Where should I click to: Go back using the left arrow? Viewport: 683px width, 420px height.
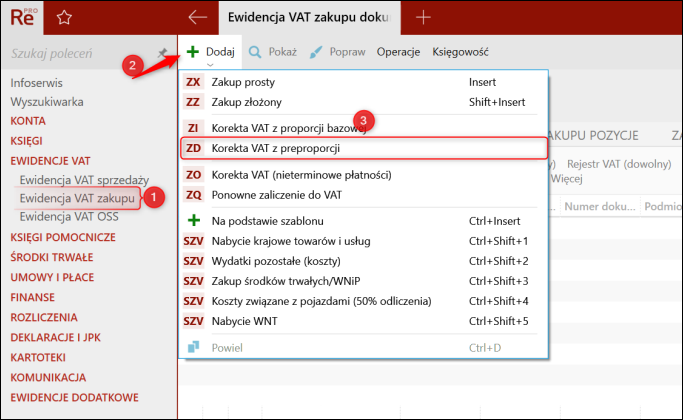click(x=197, y=17)
